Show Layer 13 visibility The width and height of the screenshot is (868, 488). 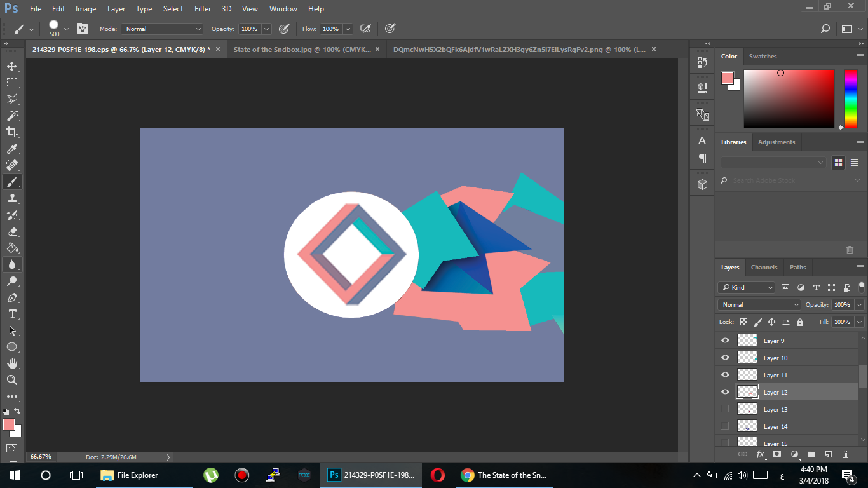(x=725, y=409)
